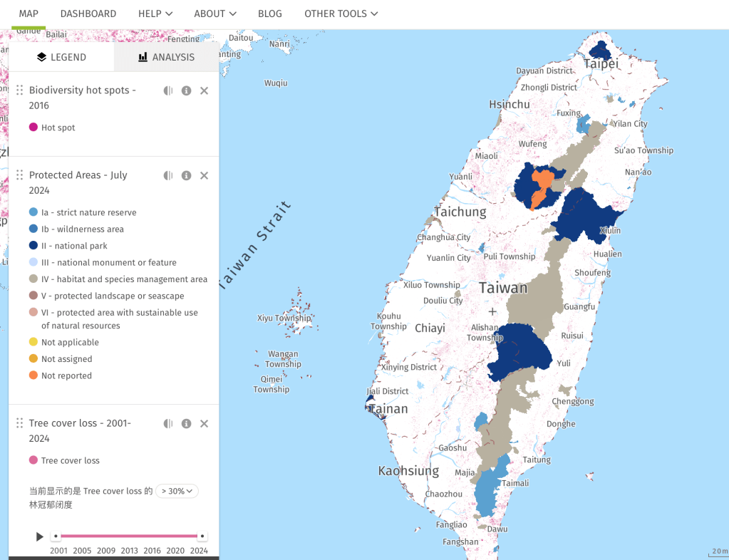The image size is (729, 560).
Task: Go to the DASHBOARD page
Action: point(88,14)
